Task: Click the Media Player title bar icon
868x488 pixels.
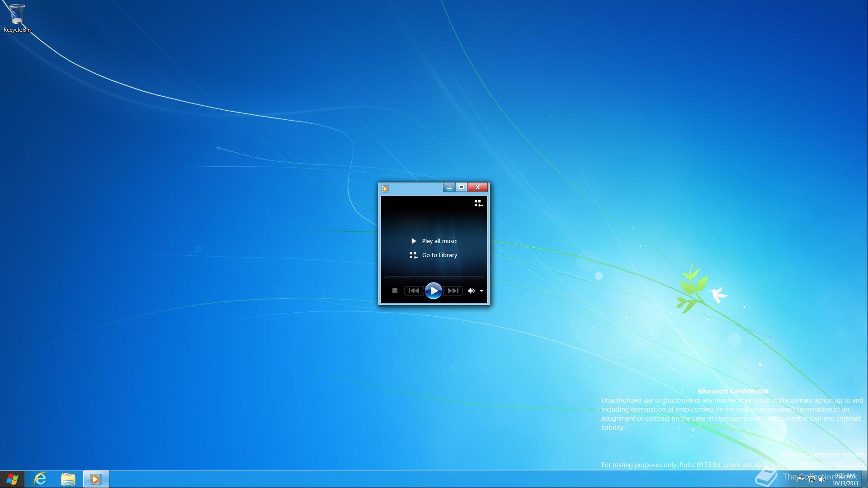Action: [x=385, y=188]
